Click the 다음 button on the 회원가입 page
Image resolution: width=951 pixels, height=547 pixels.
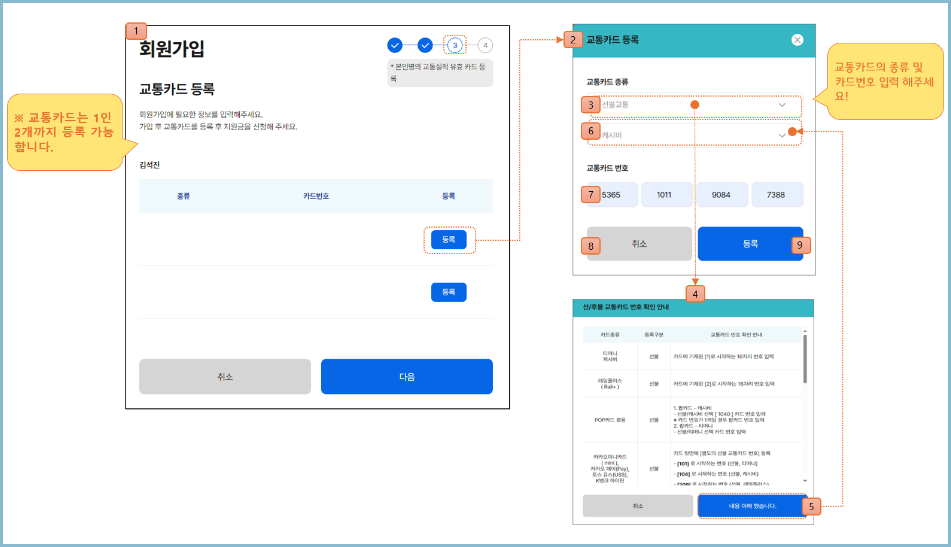pos(407,377)
